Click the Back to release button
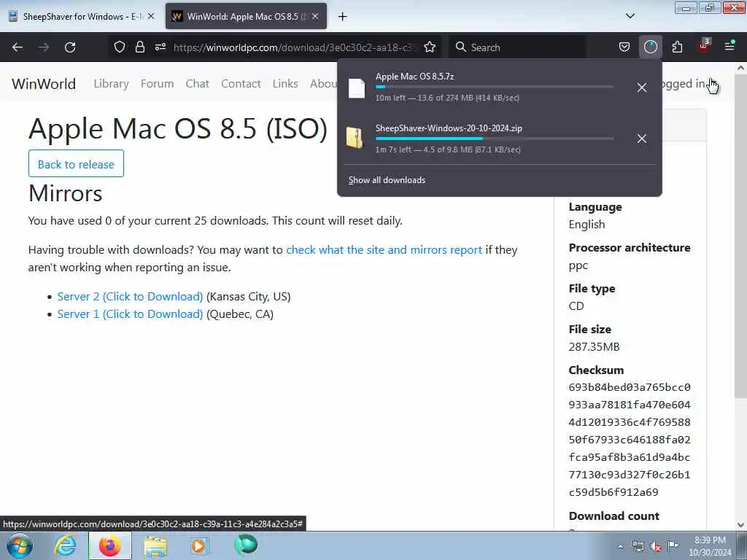747x560 pixels. [x=76, y=164]
